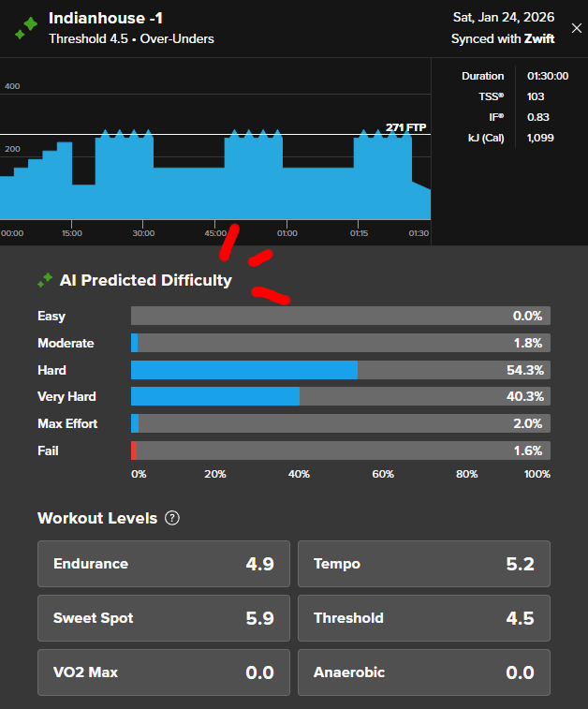The height and width of the screenshot is (709, 588).
Task: Choose the Anaerobic 0.0 level tile
Action: coord(423,672)
